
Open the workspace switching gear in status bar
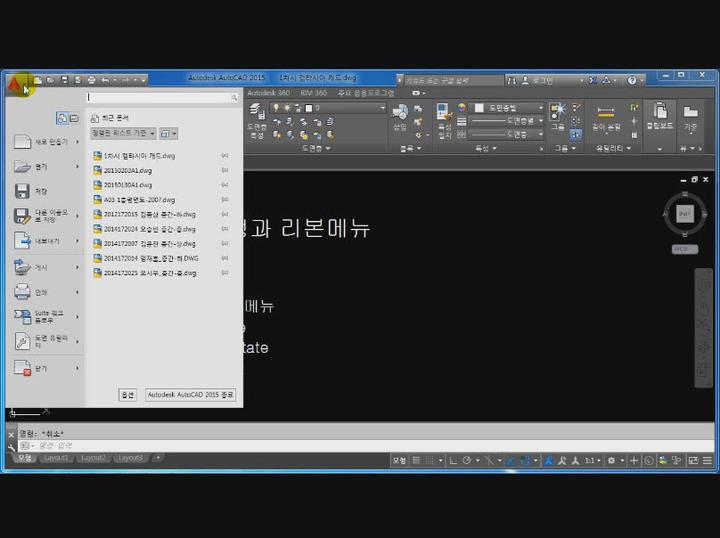pyautogui.click(x=611, y=460)
